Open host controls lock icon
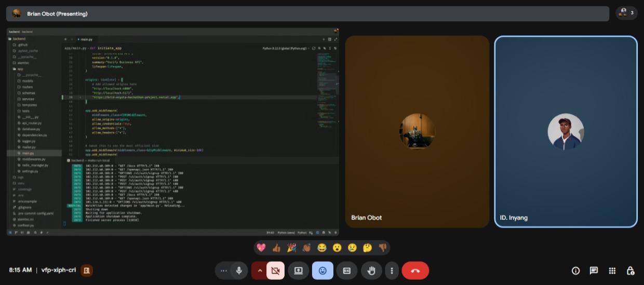Screen dimensions: 644x285 [x=630, y=270]
